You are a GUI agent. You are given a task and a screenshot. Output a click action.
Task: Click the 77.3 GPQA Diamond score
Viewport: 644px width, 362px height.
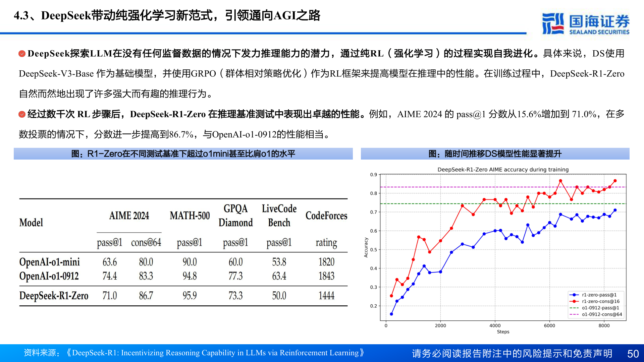pos(235,276)
